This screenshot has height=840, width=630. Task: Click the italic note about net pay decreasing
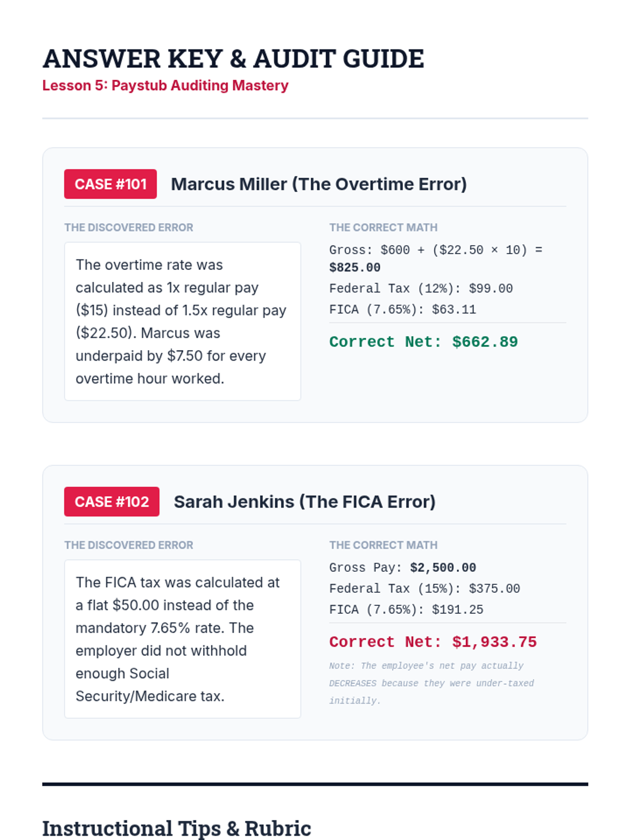[x=431, y=683]
